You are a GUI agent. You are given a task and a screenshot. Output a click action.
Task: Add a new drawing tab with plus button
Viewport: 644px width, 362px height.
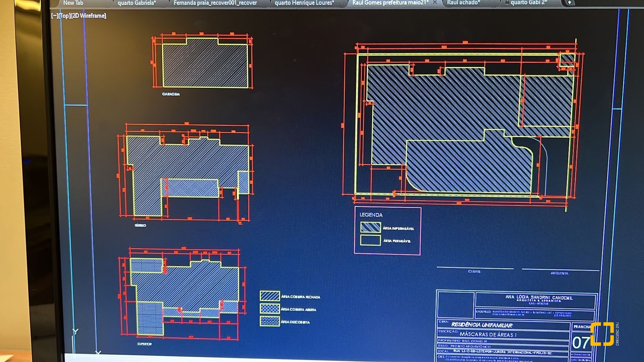(x=569, y=2)
